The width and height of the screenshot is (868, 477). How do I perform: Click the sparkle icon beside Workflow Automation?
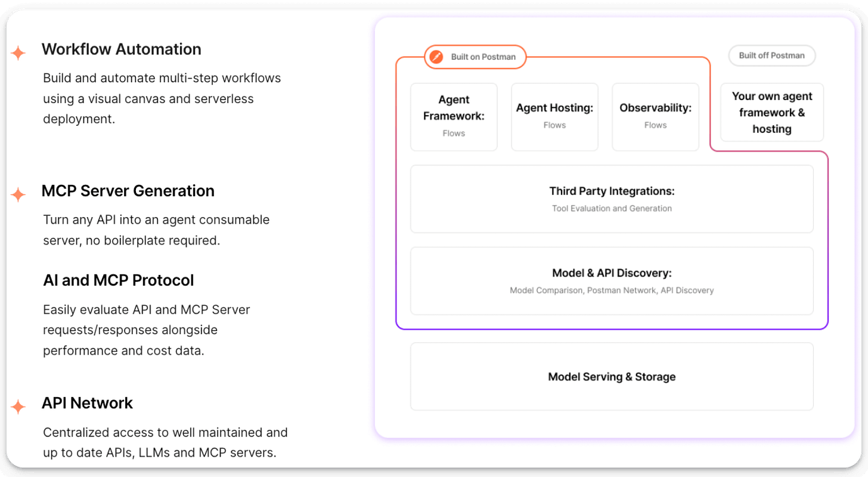pos(18,53)
